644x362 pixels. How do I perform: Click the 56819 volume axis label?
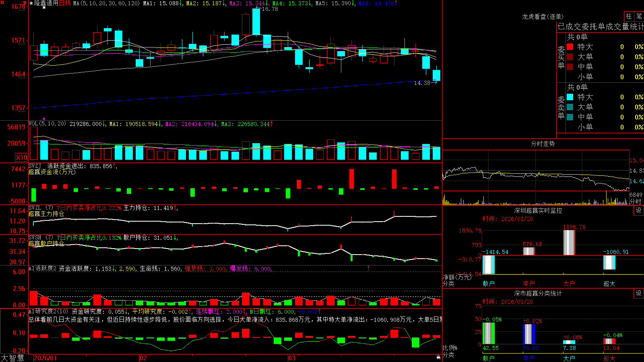tap(16, 127)
